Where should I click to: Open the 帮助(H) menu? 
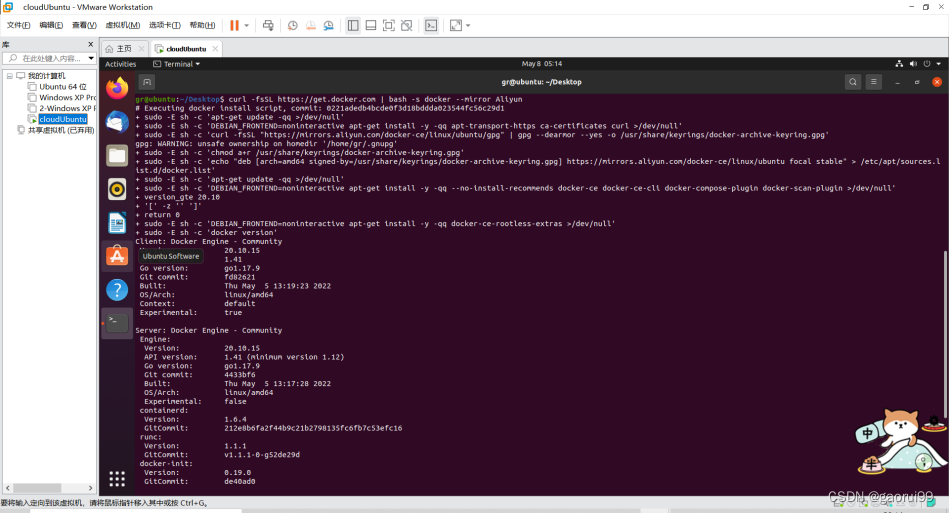click(x=202, y=25)
